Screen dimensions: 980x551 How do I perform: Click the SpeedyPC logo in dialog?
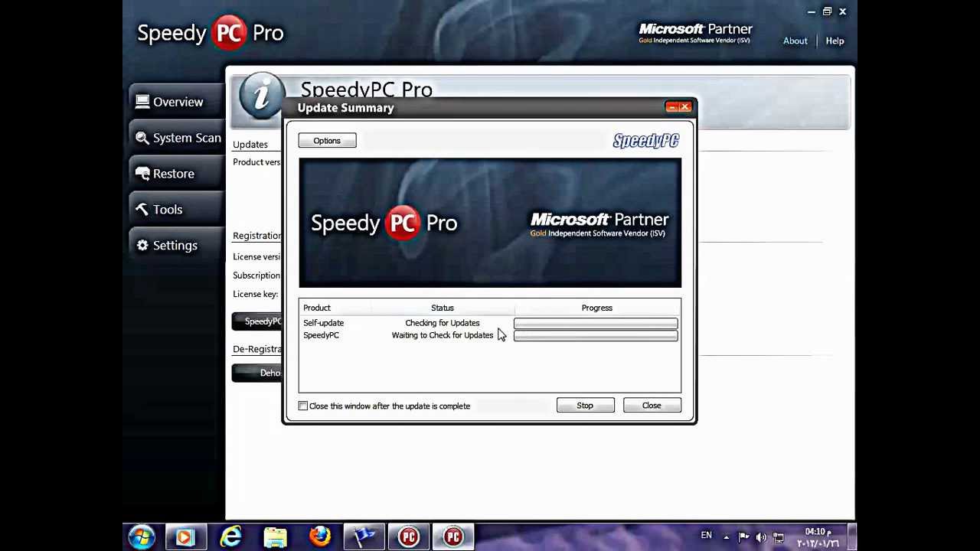point(646,141)
